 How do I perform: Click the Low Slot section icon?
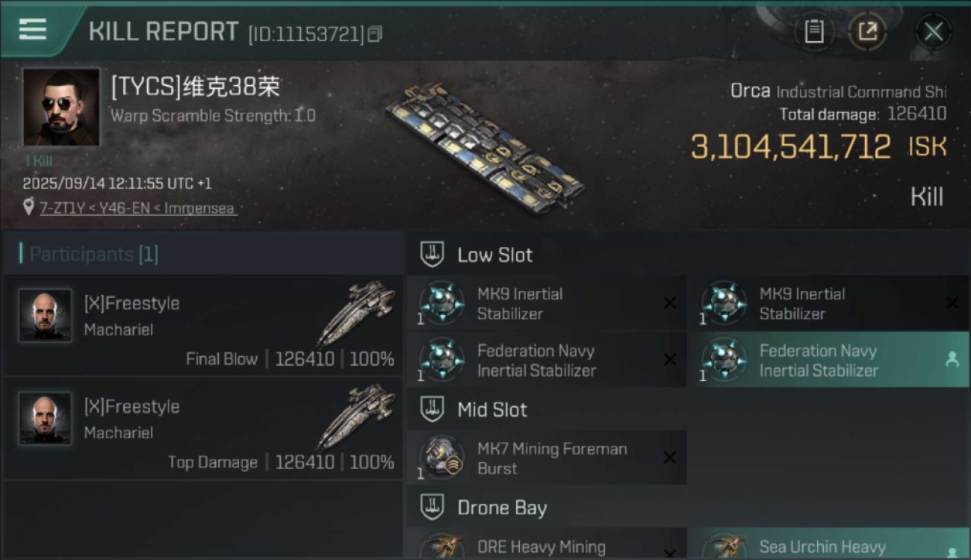click(432, 255)
